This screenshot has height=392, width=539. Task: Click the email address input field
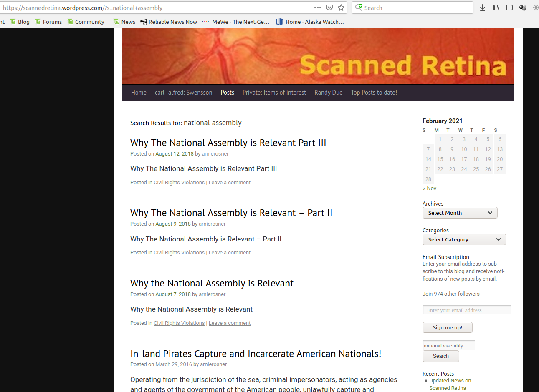coord(466,310)
